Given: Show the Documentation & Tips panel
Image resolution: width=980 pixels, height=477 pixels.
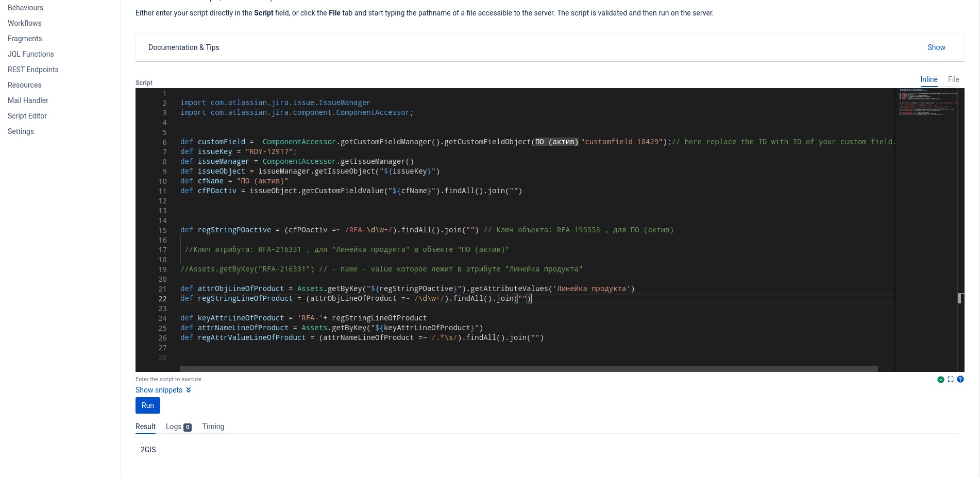Looking at the screenshot, I should (x=936, y=47).
